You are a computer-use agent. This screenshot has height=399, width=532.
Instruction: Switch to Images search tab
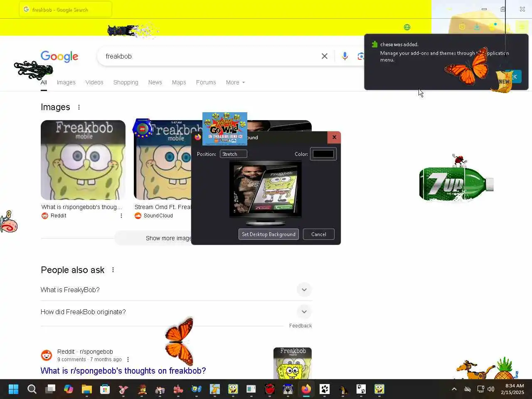[66, 82]
